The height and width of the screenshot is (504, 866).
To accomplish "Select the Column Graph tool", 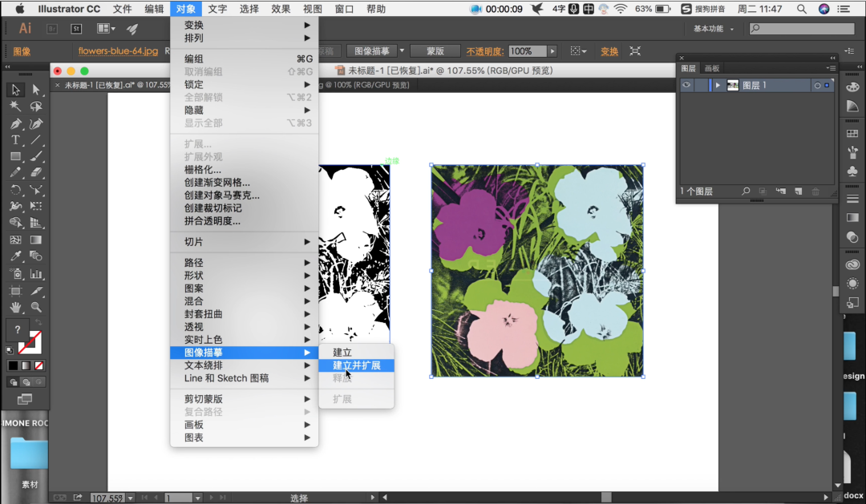I will coord(36,274).
